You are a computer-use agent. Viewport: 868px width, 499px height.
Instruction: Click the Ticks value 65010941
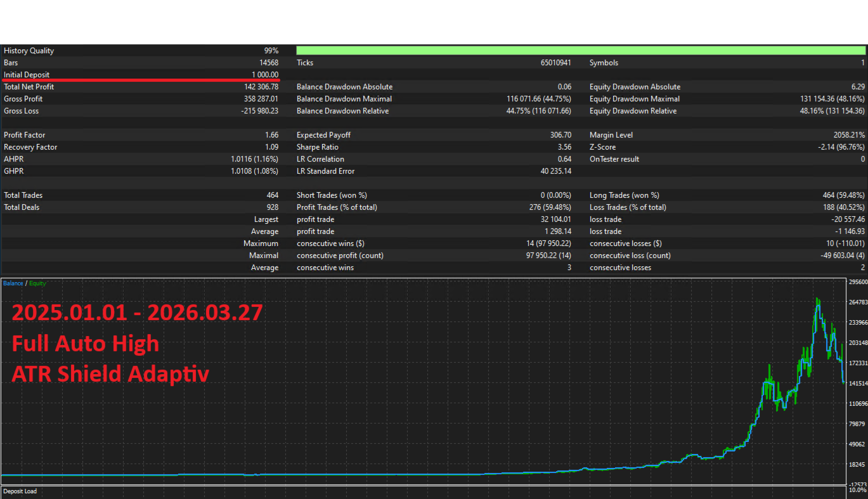click(x=555, y=63)
